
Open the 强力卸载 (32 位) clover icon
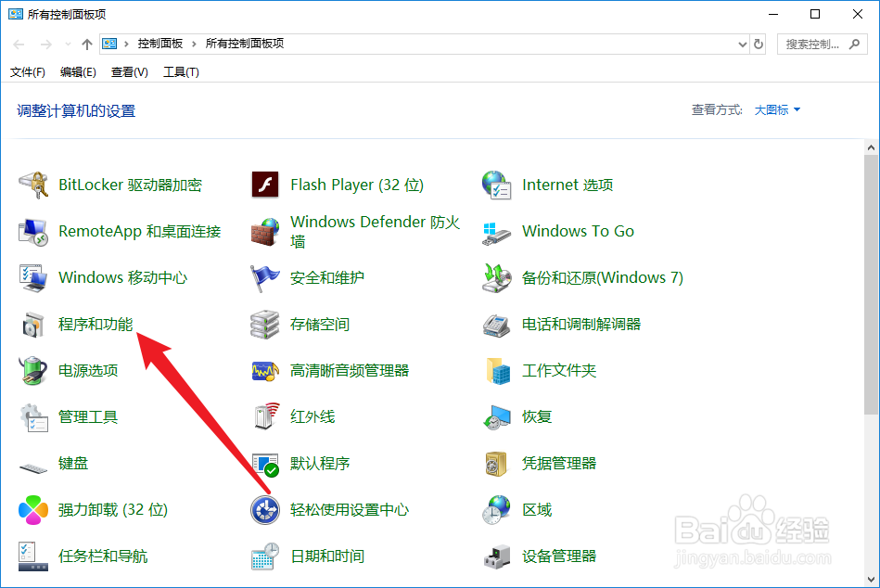pos(33,510)
